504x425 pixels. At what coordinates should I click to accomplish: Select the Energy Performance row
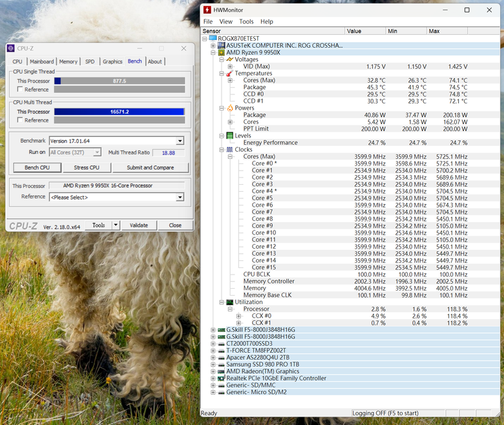coord(350,143)
